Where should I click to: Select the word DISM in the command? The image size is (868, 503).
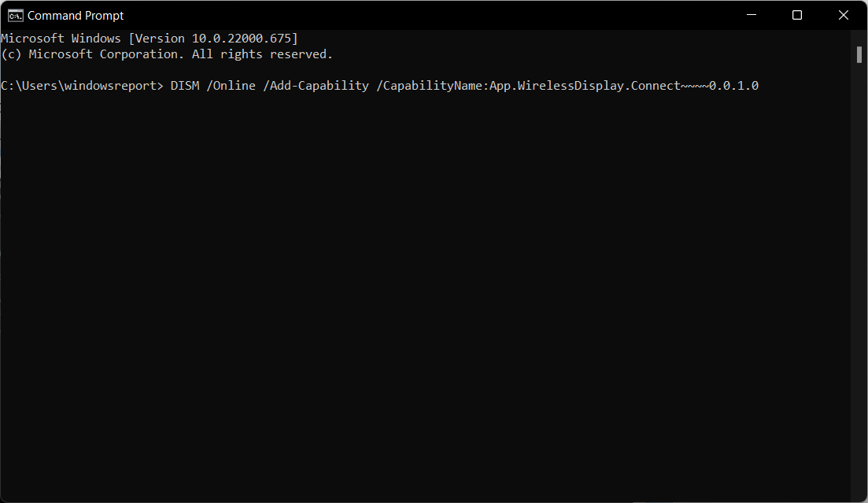(184, 85)
